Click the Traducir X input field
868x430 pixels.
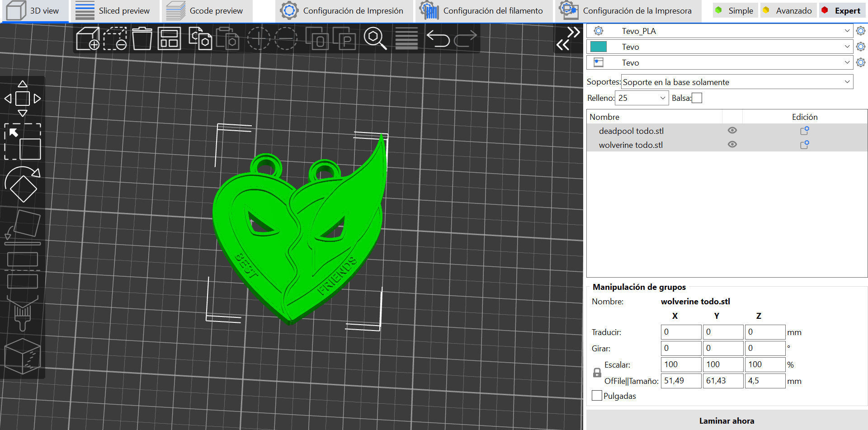tap(681, 332)
